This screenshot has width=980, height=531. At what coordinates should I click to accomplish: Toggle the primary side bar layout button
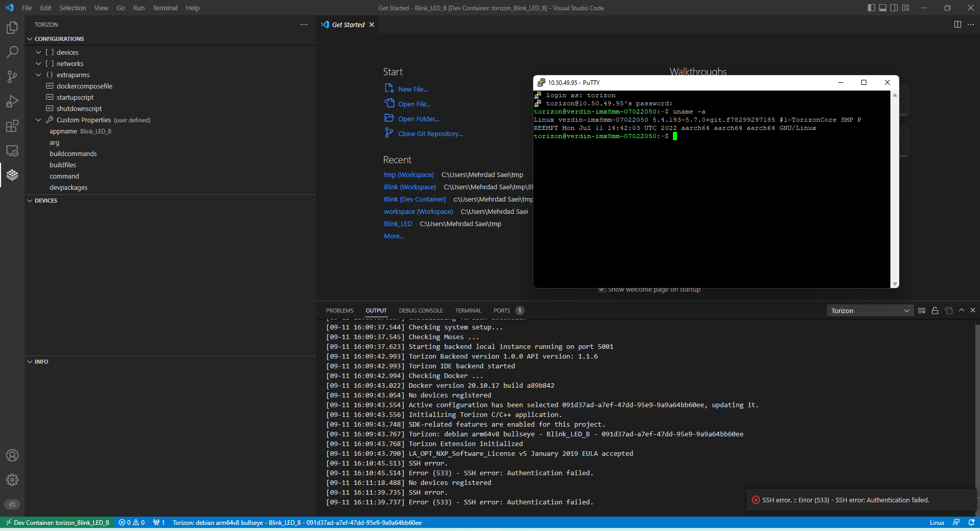point(871,8)
